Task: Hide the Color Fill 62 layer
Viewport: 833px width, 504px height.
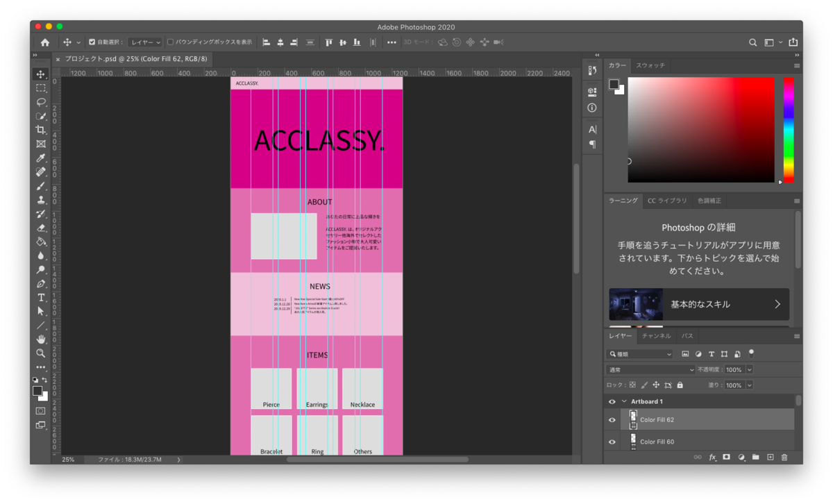Action: tap(612, 420)
